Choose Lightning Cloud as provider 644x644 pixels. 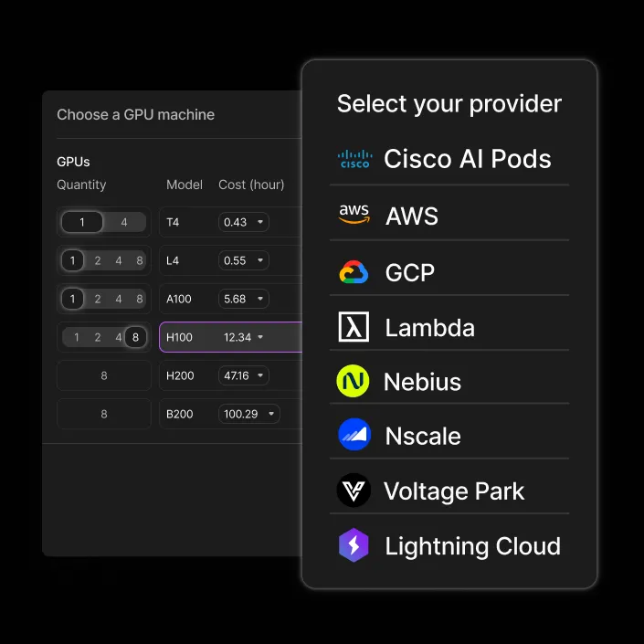[449, 545]
